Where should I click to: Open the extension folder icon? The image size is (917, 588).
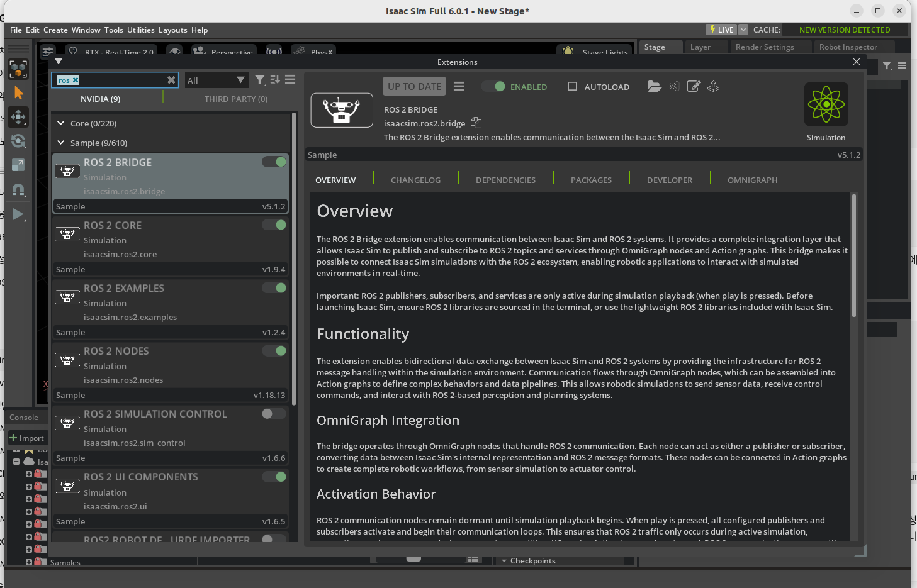[x=655, y=86]
